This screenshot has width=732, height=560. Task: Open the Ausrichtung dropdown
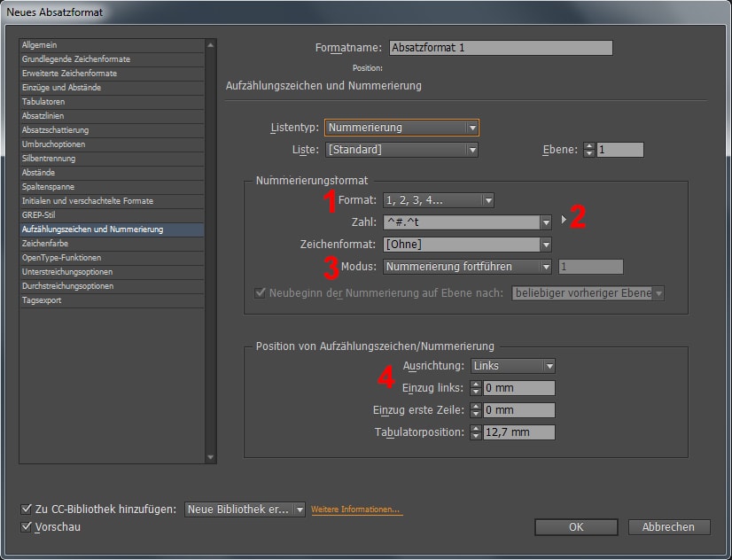point(512,366)
